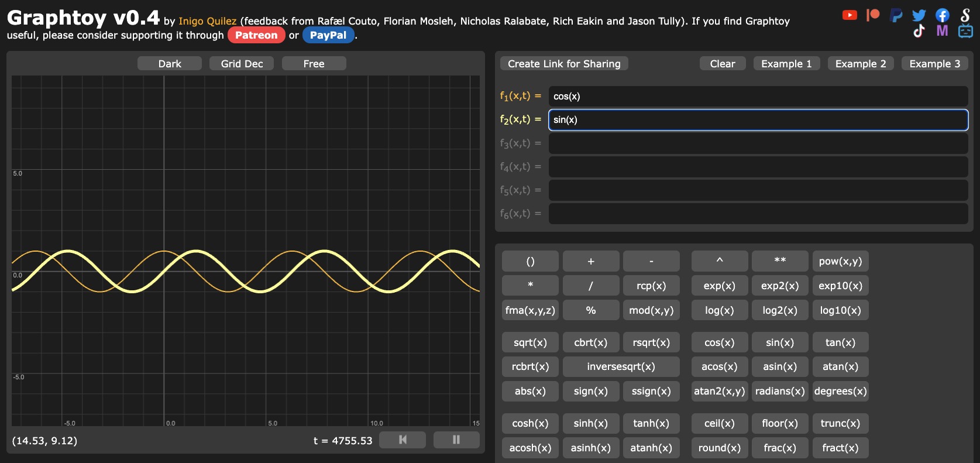Image resolution: width=980 pixels, height=463 pixels.
Task: Open the Twitter bird icon
Action: [x=919, y=15]
